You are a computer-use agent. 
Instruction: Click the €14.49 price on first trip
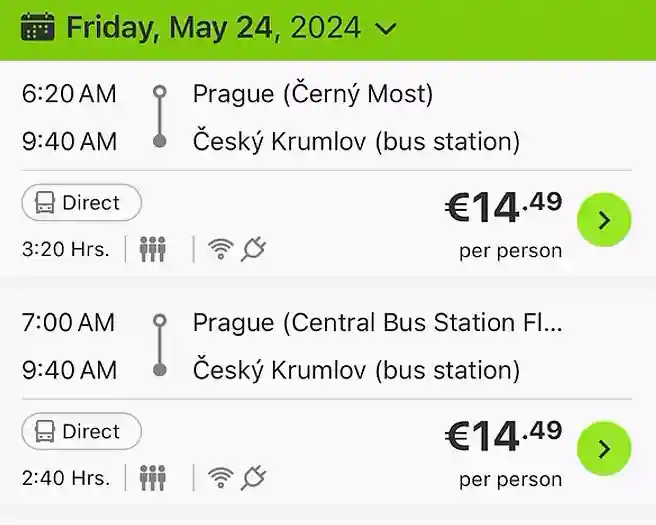tap(503, 208)
